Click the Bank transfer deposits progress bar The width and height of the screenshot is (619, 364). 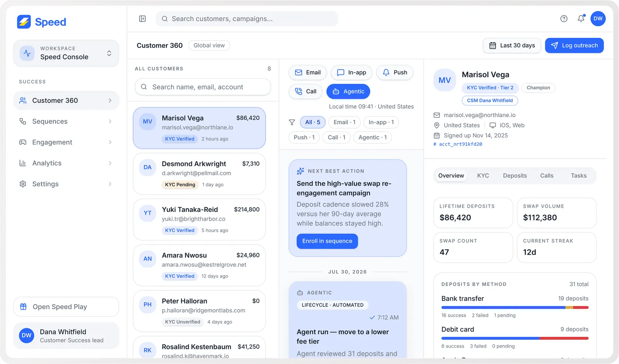[515, 308]
